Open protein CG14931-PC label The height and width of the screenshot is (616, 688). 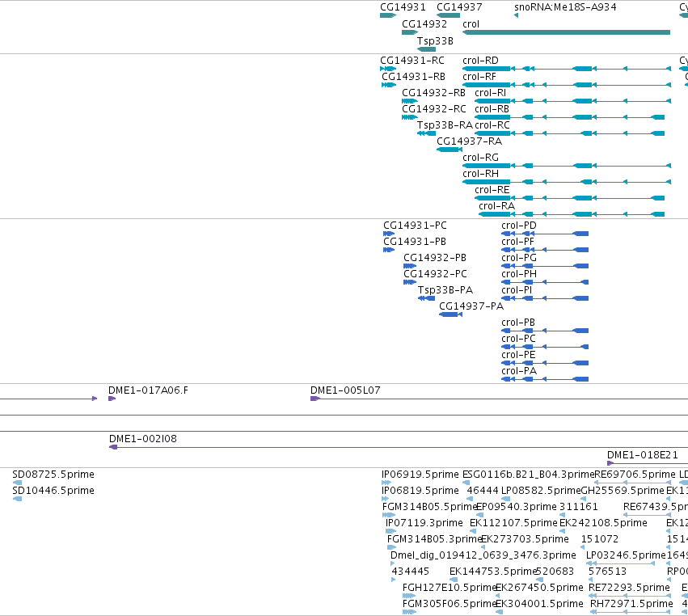(415, 226)
